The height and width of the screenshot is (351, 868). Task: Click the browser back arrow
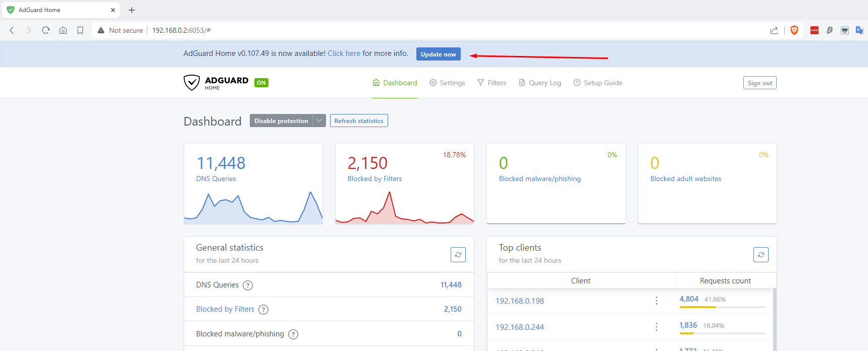coord(12,30)
